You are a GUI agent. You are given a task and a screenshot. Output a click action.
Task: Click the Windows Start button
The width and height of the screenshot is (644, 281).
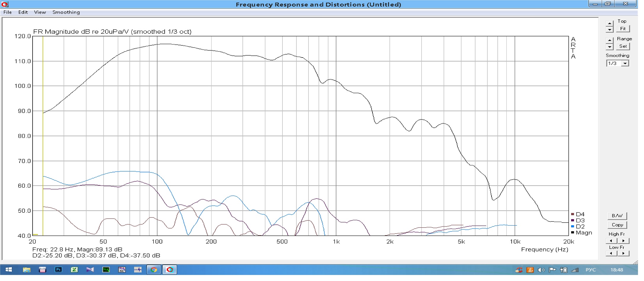tap(9, 269)
